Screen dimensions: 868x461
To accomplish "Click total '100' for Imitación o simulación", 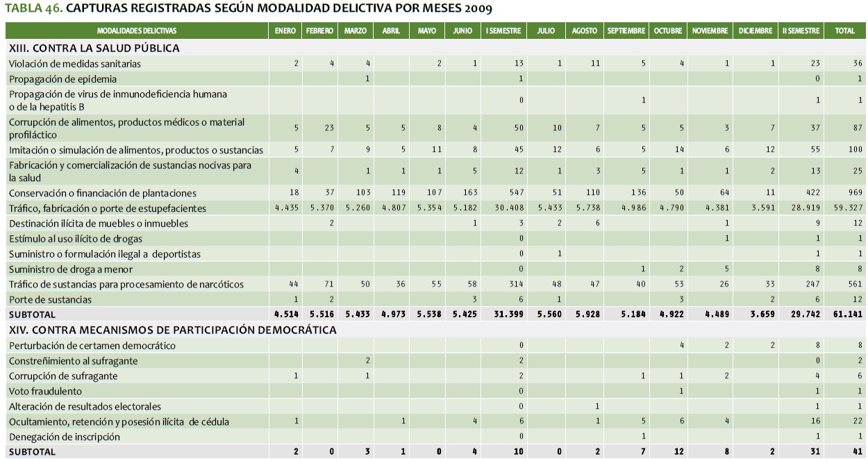I will click(x=855, y=150).
